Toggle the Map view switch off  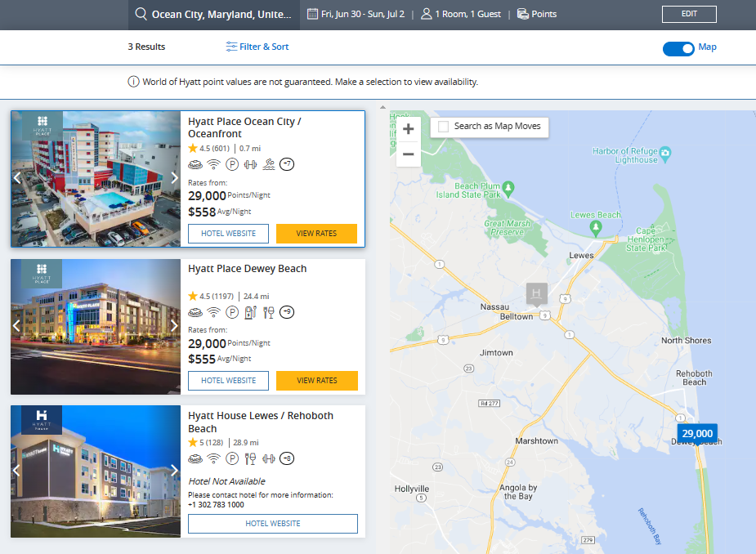pos(678,48)
